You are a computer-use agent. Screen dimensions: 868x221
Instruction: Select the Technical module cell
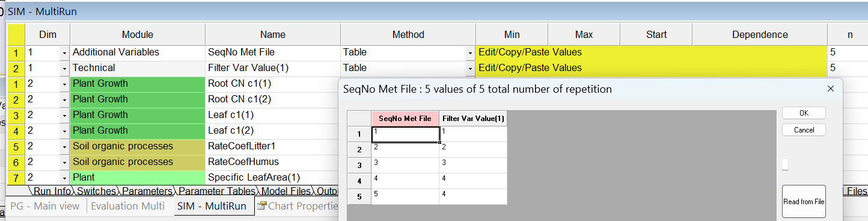pos(138,68)
